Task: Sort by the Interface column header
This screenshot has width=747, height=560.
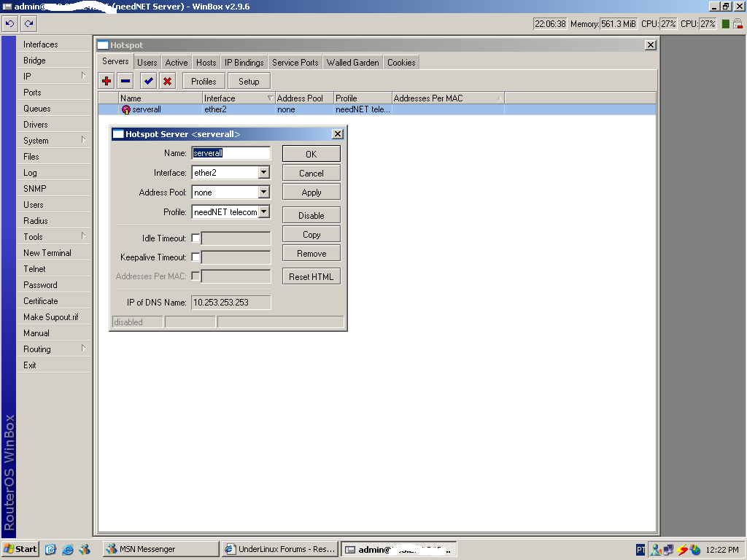Action: click(x=239, y=98)
